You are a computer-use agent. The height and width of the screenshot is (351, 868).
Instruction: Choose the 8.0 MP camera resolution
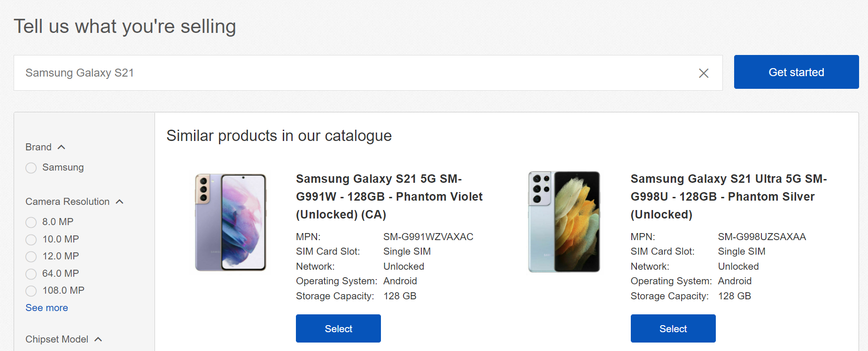[31, 222]
